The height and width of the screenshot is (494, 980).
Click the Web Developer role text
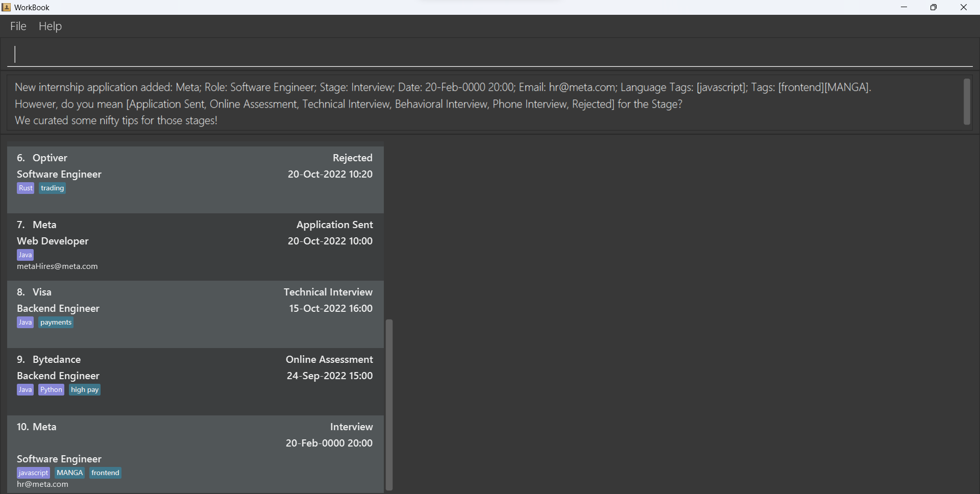(53, 241)
